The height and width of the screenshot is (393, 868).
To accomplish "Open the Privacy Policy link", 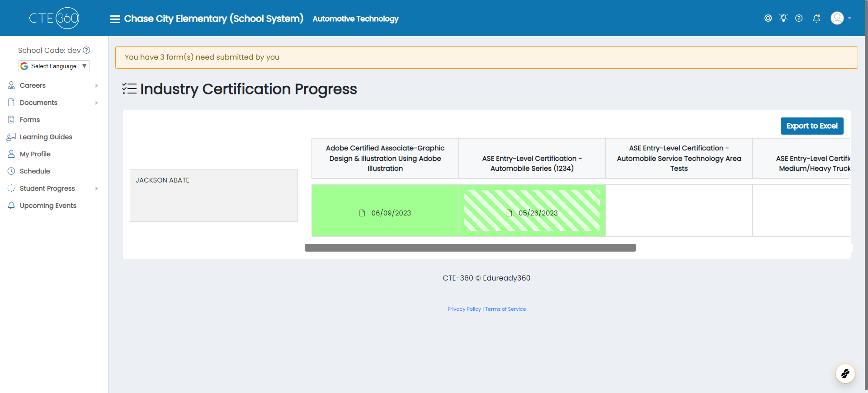I will tap(464, 309).
